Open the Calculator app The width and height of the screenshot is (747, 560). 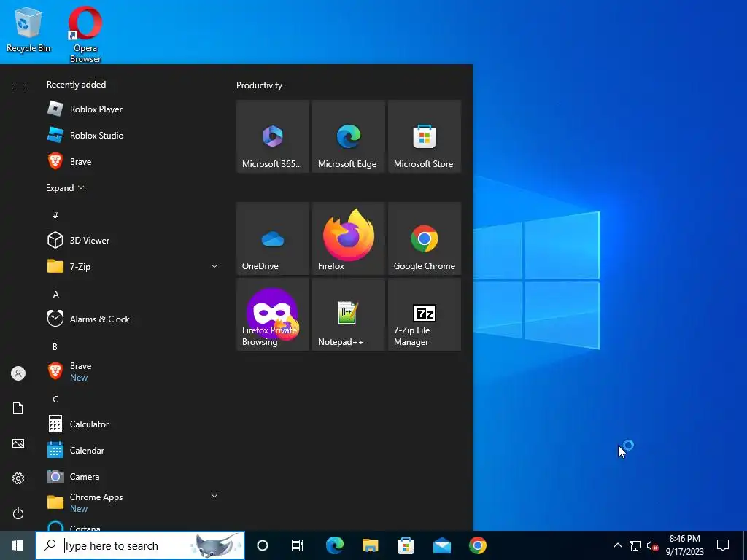pyautogui.click(x=132, y=424)
